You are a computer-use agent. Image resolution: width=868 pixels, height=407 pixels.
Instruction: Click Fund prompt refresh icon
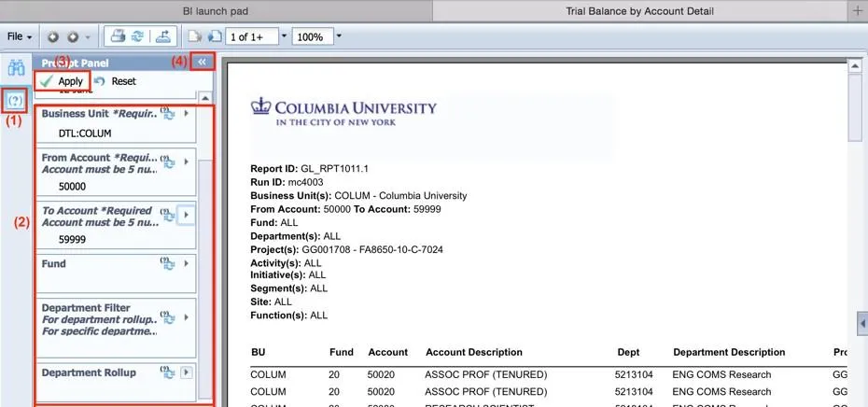(168, 263)
